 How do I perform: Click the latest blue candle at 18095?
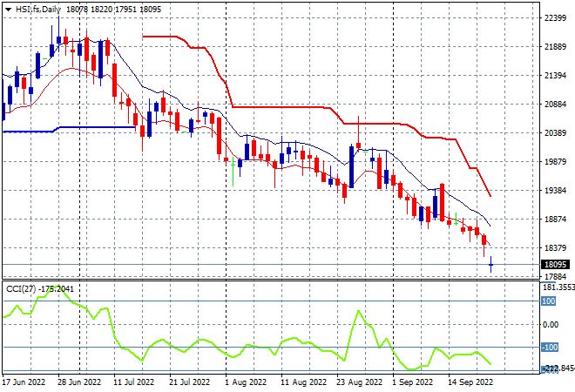tap(490, 265)
